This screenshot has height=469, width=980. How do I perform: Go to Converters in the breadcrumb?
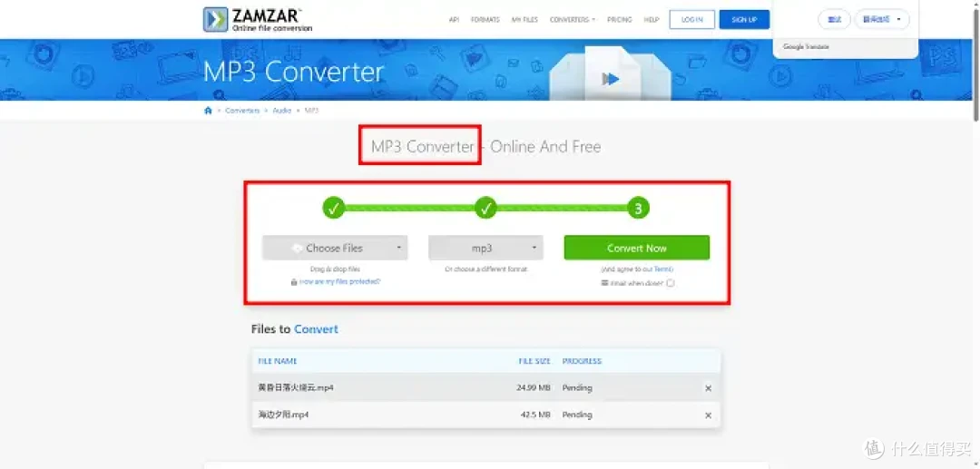coord(242,111)
